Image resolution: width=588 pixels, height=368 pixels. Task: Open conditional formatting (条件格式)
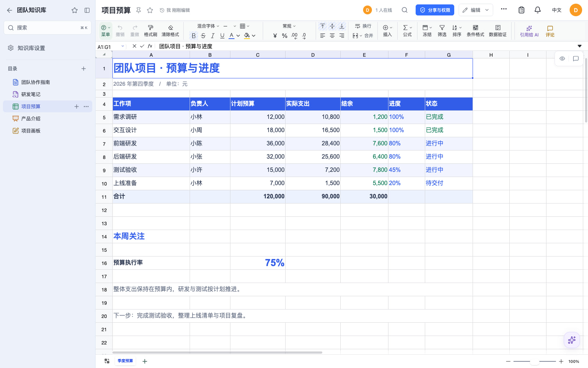pos(475,31)
